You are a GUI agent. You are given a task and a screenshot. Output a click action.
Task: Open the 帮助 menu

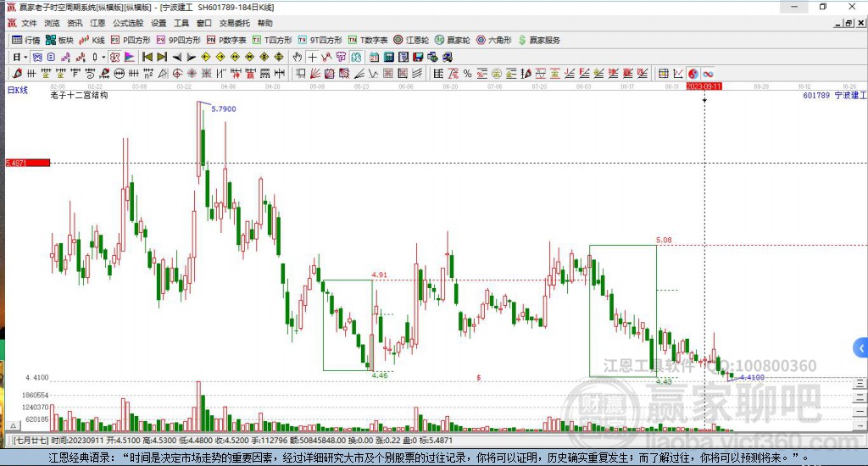click(x=265, y=23)
